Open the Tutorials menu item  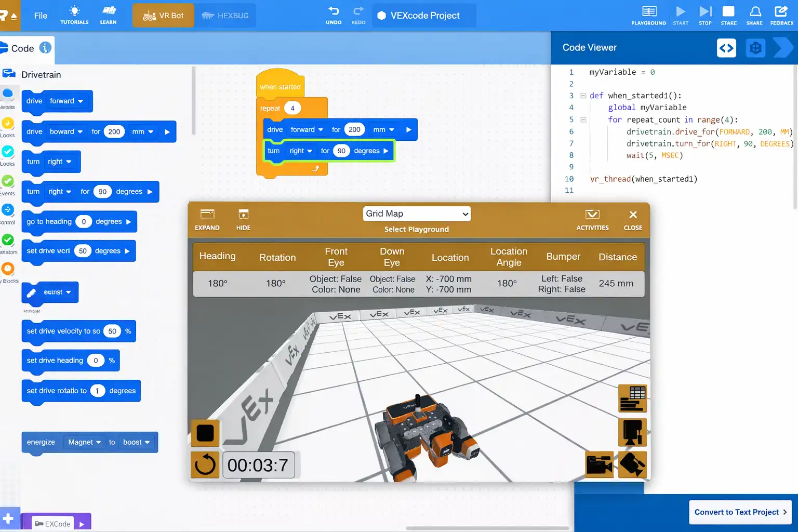(74, 15)
